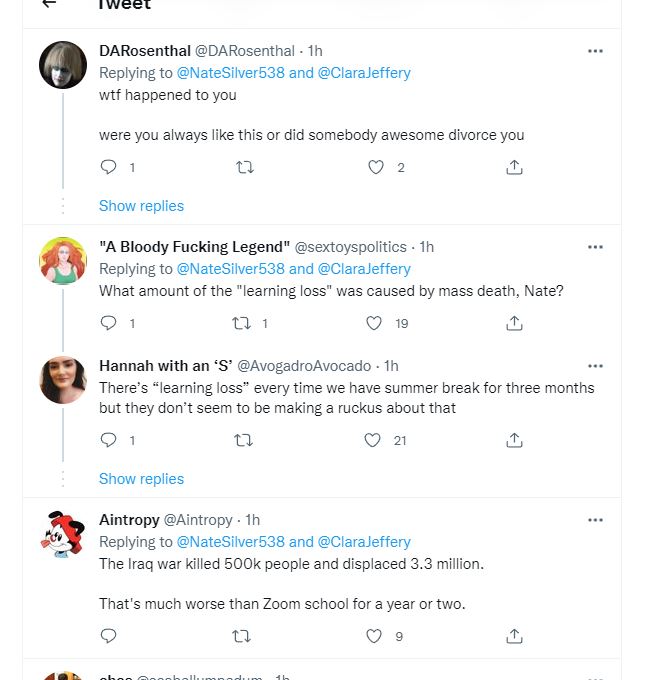This screenshot has width=645, height=680.
Task: Reply to DARosenthal's tweet
Action: tap(108, 167)
